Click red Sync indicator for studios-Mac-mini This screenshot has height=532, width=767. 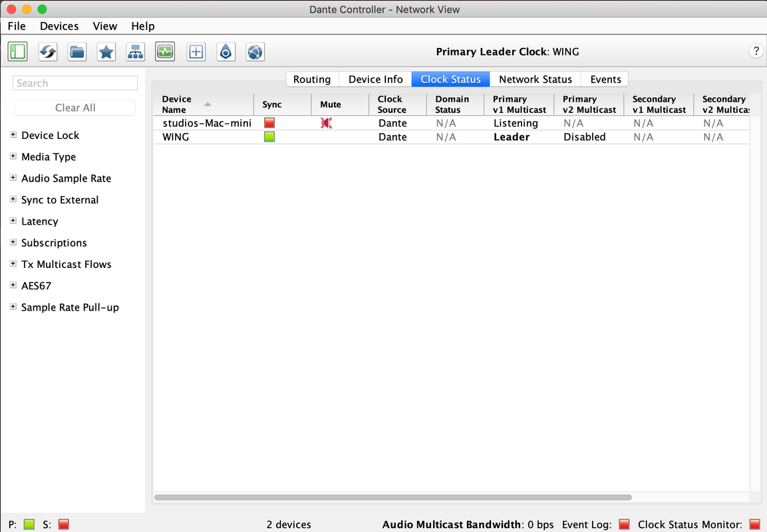(x=269, y=123)
